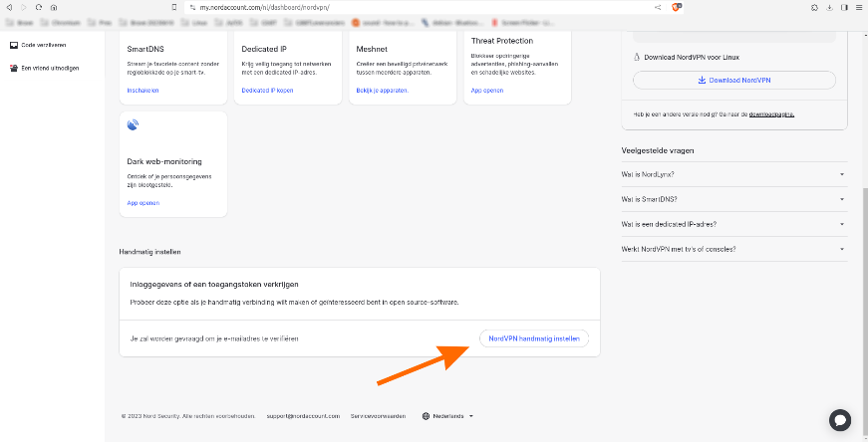868x442 pixels.
Task: Click the Brave Shields icon in address bar
Action: (x=677, y=7)
